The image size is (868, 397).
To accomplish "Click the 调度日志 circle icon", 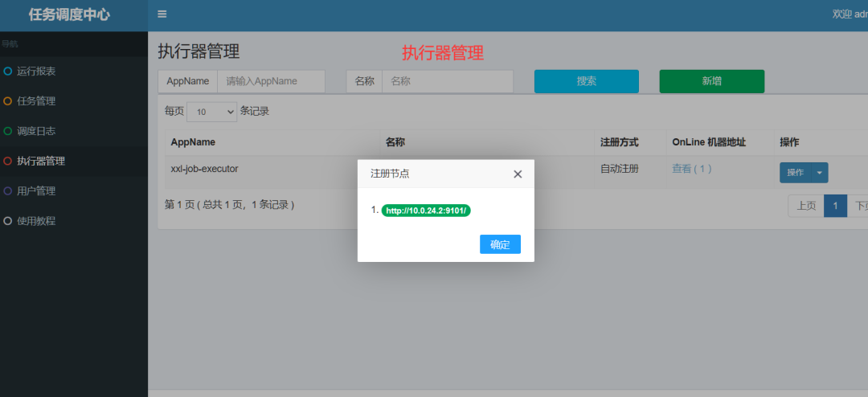I will [x=7, y=131].
